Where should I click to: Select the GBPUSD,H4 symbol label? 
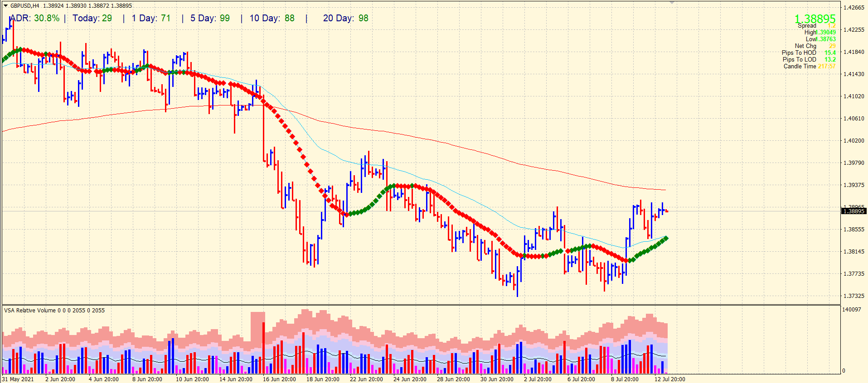pyautogui.click(x=25, y=6)
